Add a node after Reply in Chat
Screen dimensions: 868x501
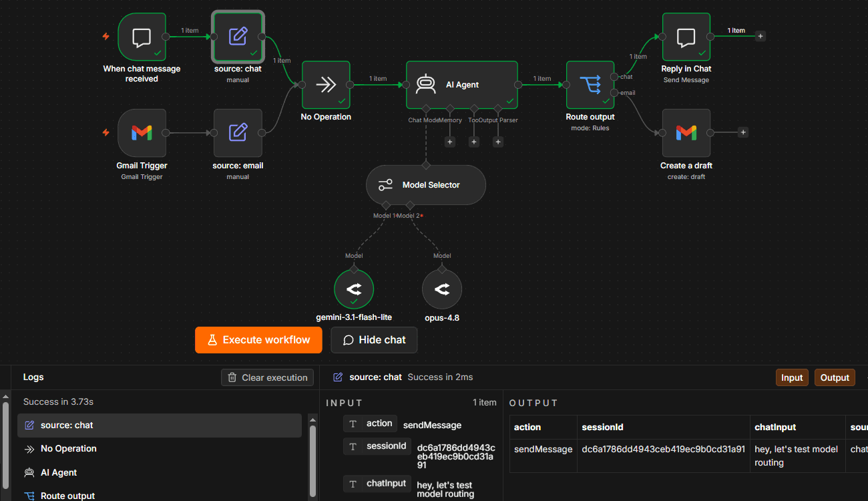tap(761, 36)
